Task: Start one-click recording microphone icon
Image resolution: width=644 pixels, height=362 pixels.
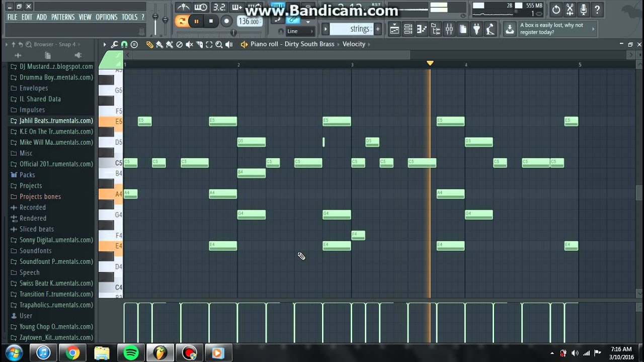Action: point(583,10)
